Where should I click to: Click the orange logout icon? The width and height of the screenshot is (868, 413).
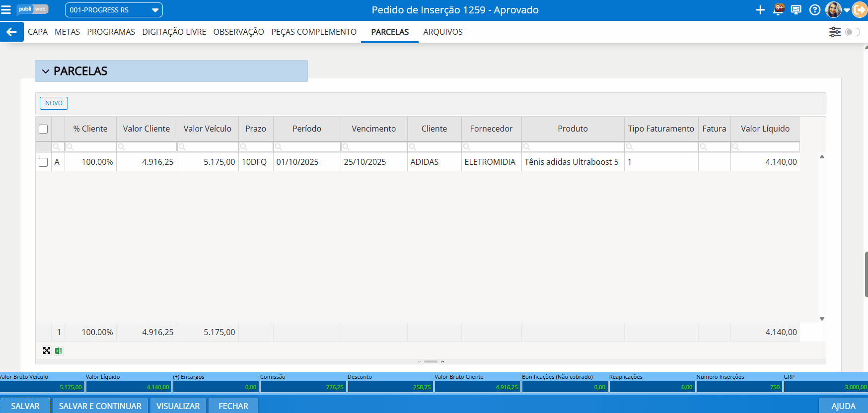860,10
